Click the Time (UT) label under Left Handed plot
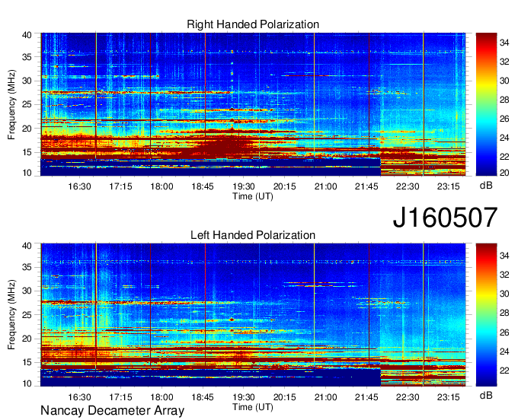 click(253, 407)
